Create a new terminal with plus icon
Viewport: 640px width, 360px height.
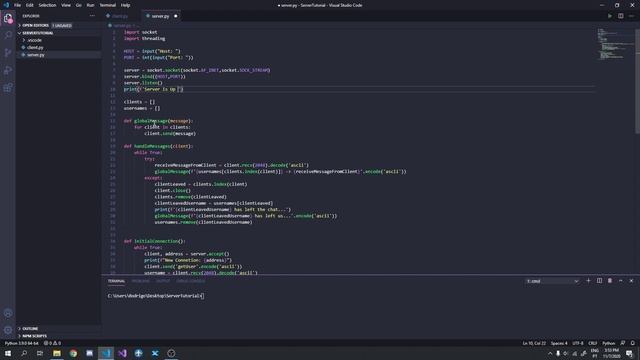tap(588, 281)
